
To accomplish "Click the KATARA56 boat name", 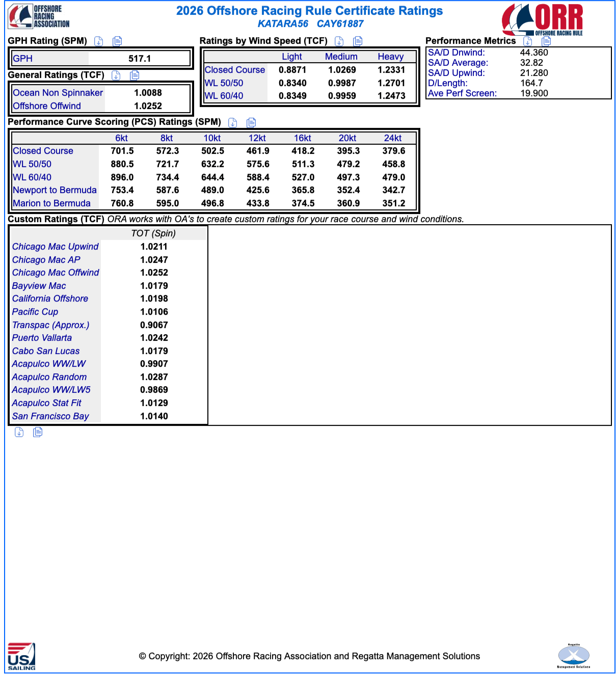I will click(283, 24).
